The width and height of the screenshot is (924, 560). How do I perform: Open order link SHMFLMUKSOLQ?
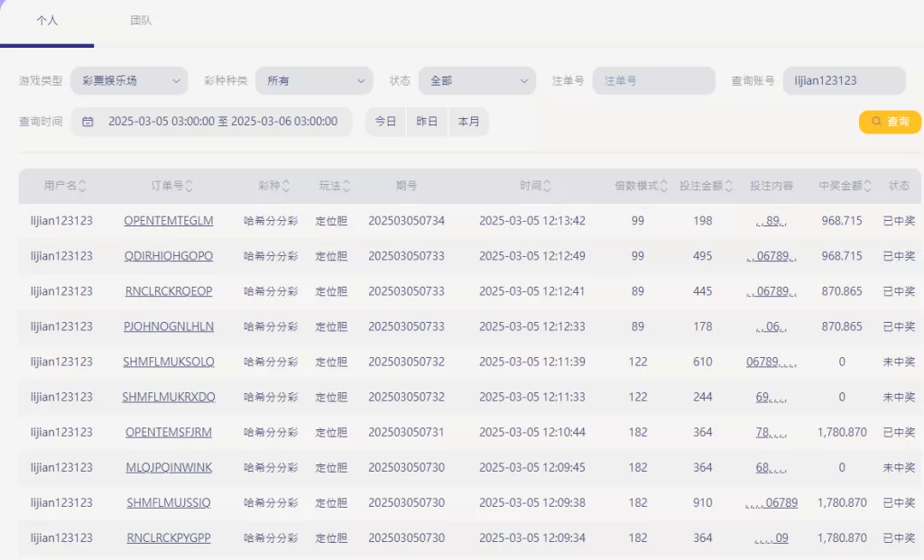coord(169,363)
